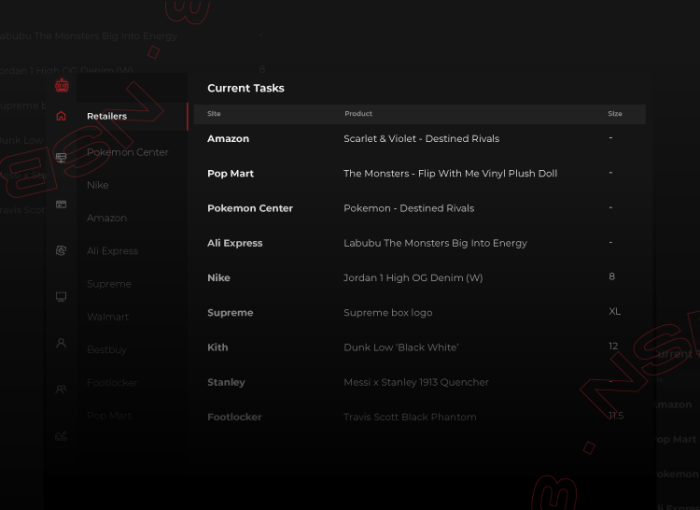700x510 pixels.
Task: Click the credit card icon in sidebar
Action: [x=61, y=204]
